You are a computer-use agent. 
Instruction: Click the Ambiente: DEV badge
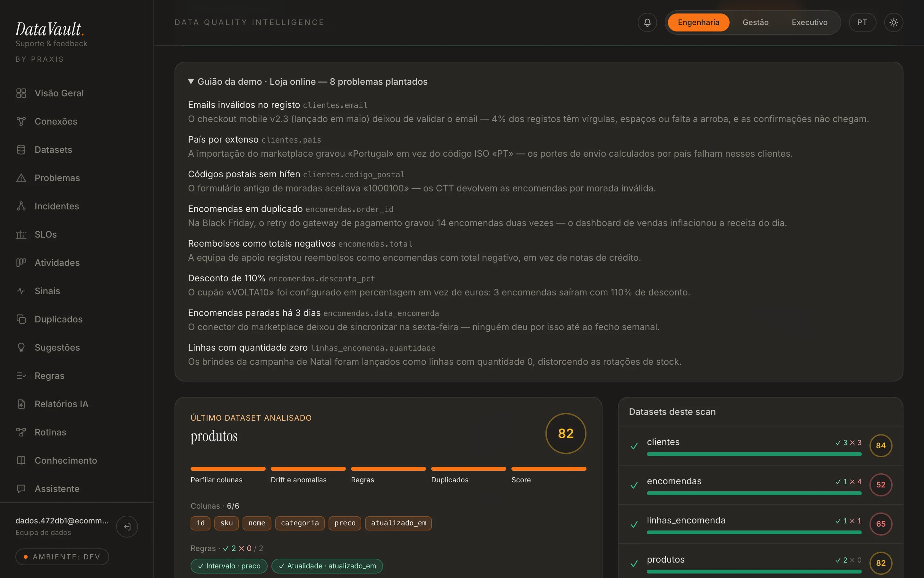click(62, 557)
